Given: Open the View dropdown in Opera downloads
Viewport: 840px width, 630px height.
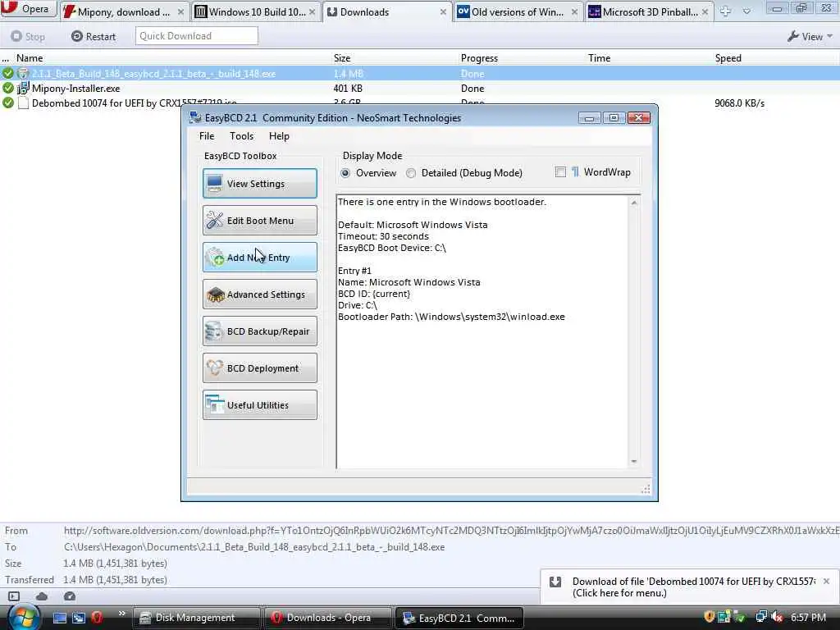Looking at the screenshot, I should point(810,36).
